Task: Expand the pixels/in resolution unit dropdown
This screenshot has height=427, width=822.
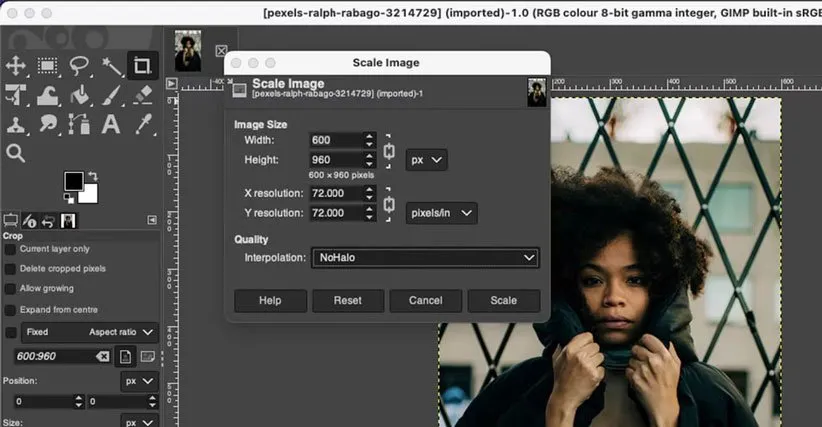Action: point(441,213)
